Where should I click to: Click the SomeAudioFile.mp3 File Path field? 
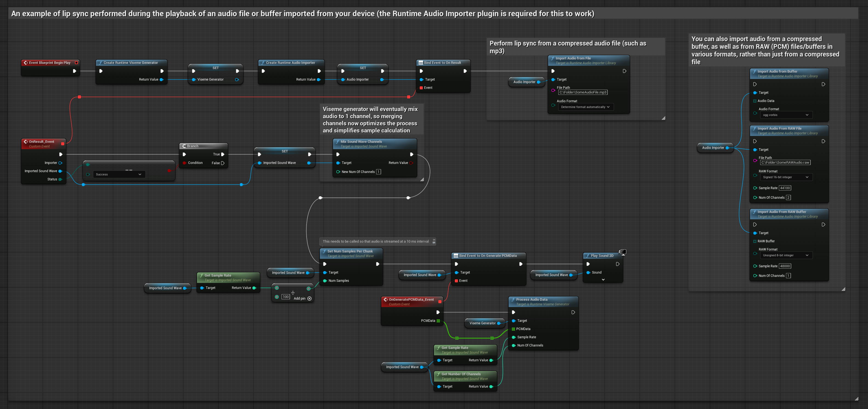point(583,92)
